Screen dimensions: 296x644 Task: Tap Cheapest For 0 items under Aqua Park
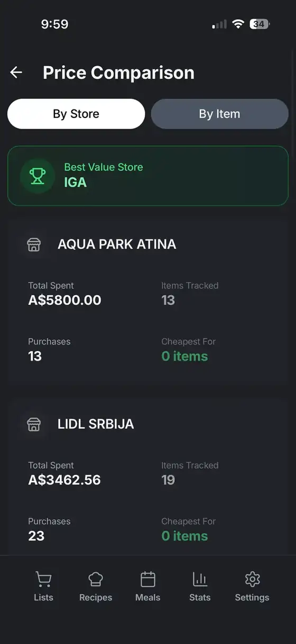[x=184, y=357]
